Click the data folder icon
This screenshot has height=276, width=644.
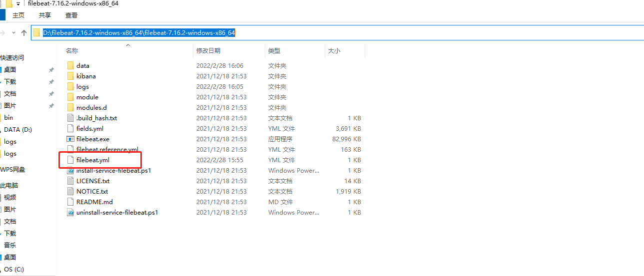(x=70, y=65)
